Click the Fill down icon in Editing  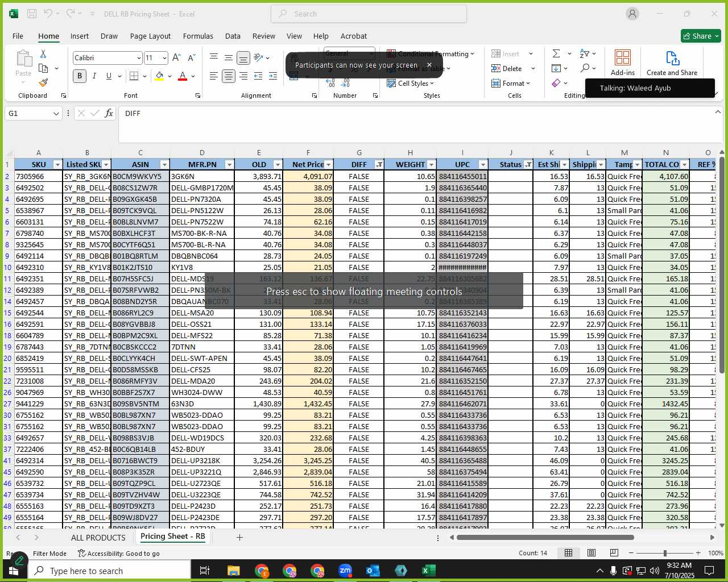[556, 68]
